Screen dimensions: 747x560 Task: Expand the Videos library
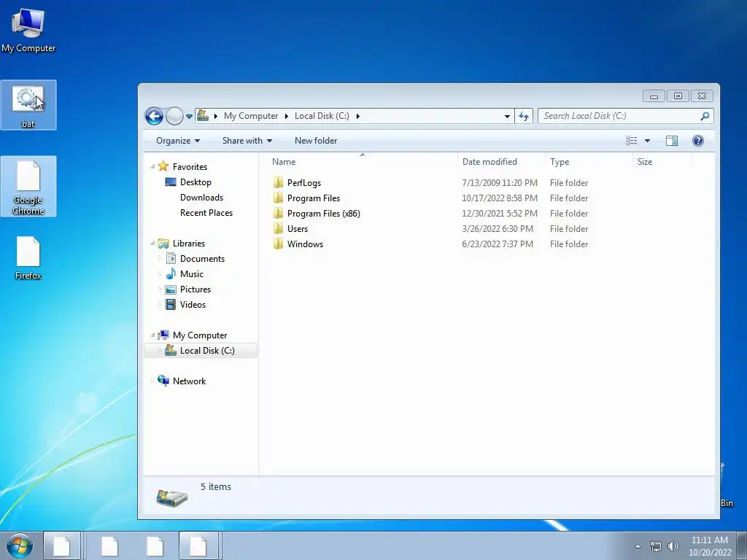click(x=160, y=305)
